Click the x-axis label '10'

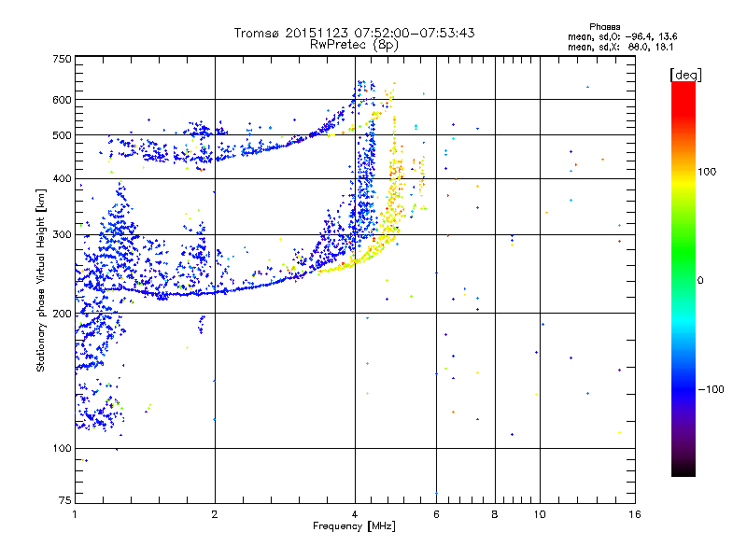point(540,514)
